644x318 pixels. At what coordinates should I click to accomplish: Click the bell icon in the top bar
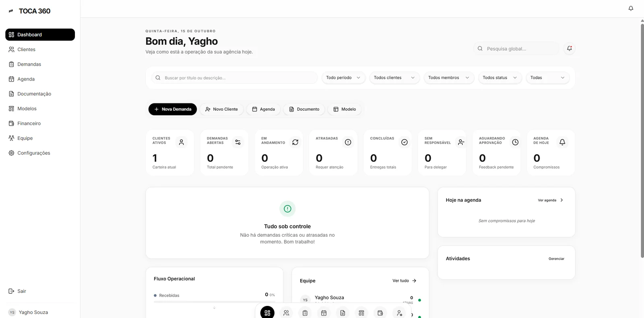click(631, 8)
